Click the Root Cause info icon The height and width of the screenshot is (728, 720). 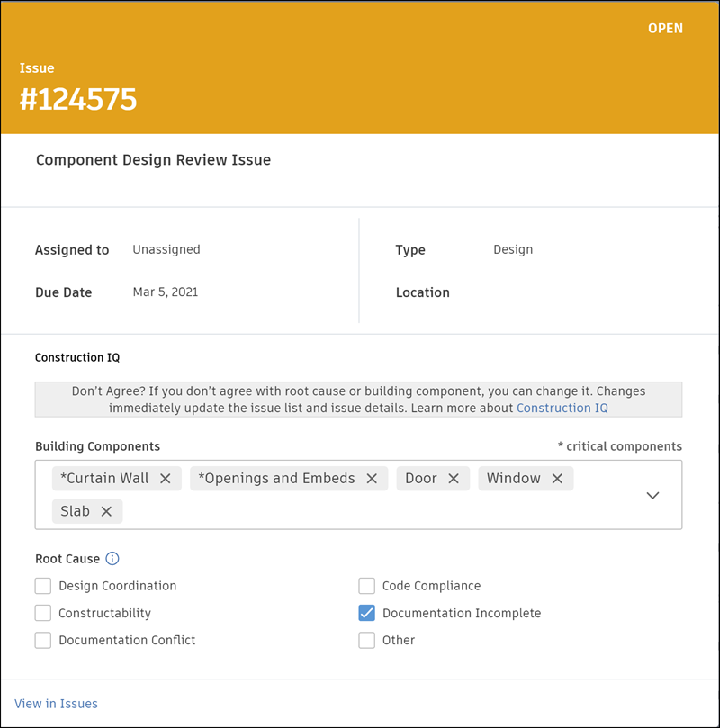pos(112,559)
